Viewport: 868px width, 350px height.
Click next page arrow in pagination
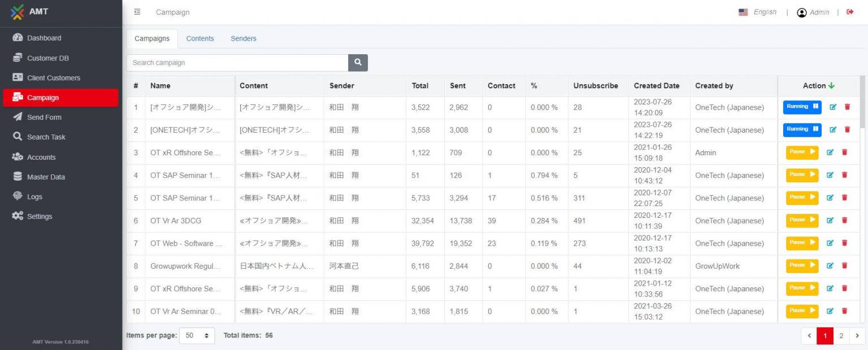(x=857, y=336)
